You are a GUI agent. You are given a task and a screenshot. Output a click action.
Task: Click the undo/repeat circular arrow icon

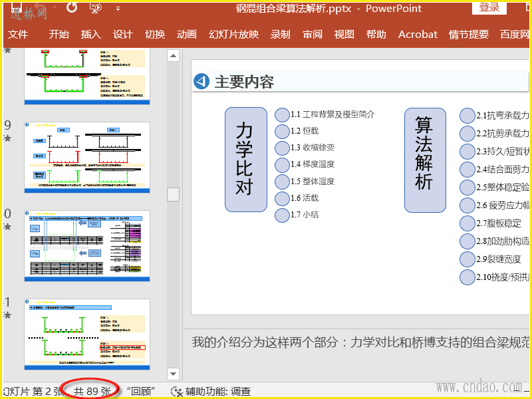click(72, 7)
